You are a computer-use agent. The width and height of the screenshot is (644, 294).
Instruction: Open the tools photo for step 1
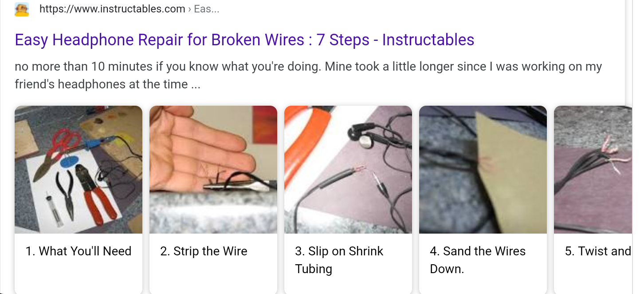coord(79,170)
